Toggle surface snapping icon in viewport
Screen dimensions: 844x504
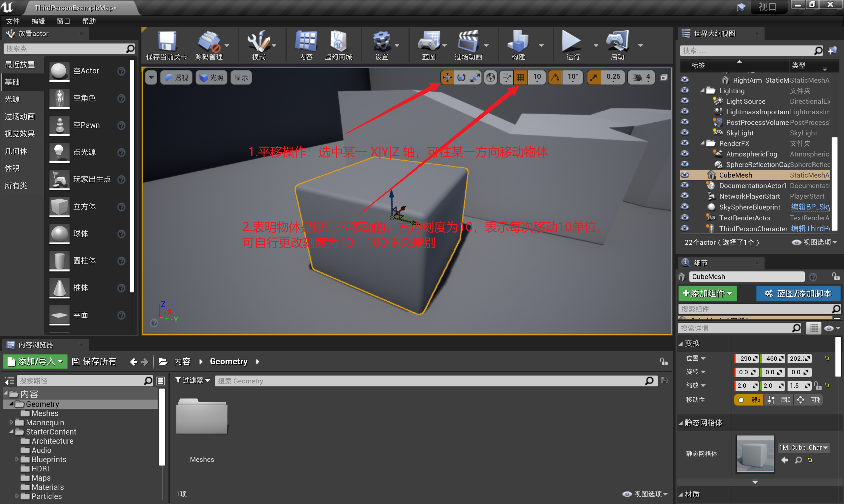pyautogui.click(x=506, y=77)
